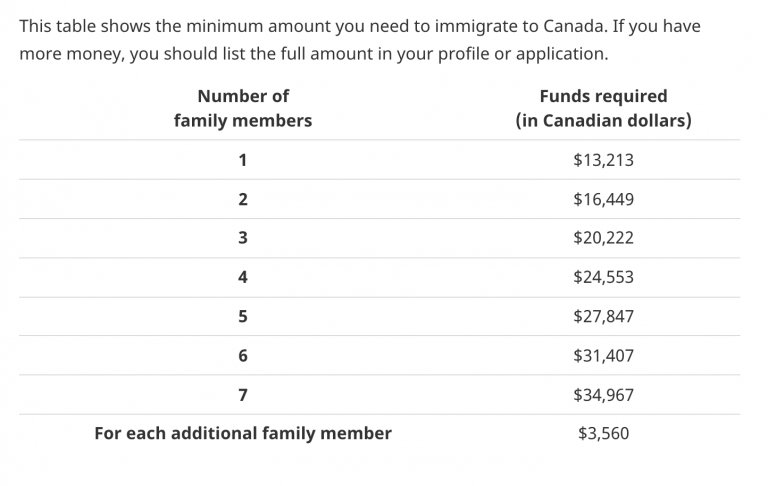768x486 pixels.
Task: Click the $27,847 funds amount
Action: click(x=603, y=316)
